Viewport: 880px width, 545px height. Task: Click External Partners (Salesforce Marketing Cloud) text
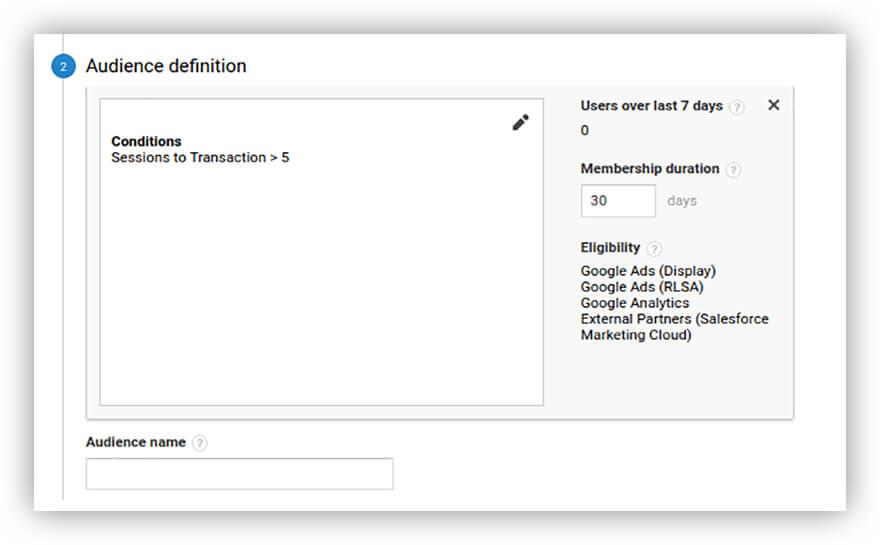[674, 327]
